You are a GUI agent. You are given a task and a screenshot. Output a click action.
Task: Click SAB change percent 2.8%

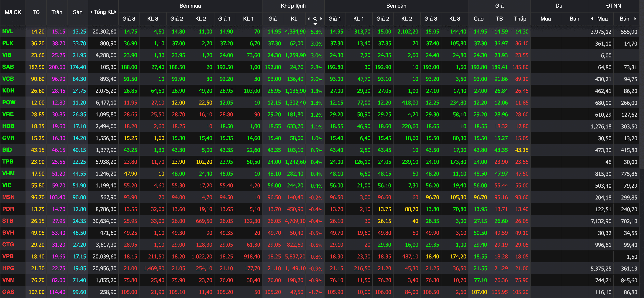(316, 67)
